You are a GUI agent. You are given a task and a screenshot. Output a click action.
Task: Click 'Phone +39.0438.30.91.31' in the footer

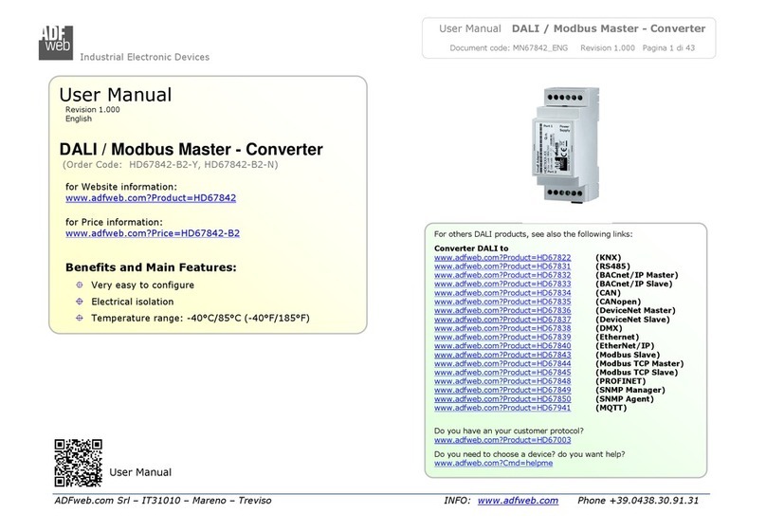pyautogui.click(x=638, y=501)
